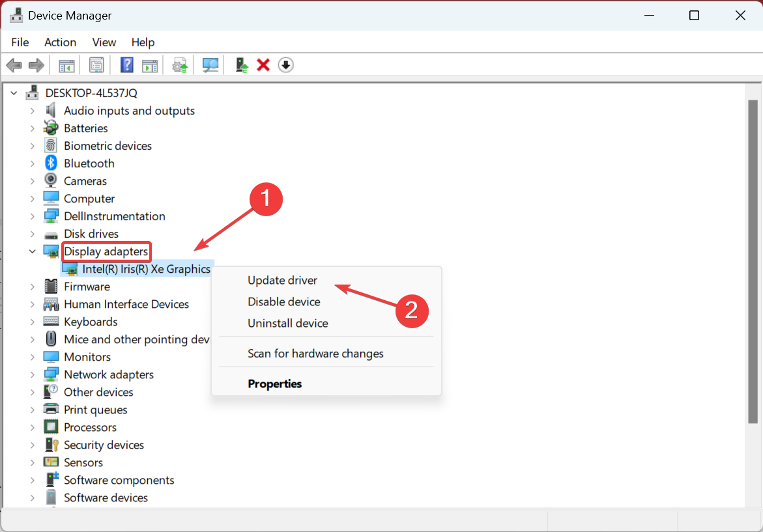
Task: Click the Biometric devices fingerprint icon
Action: (51, 145)
